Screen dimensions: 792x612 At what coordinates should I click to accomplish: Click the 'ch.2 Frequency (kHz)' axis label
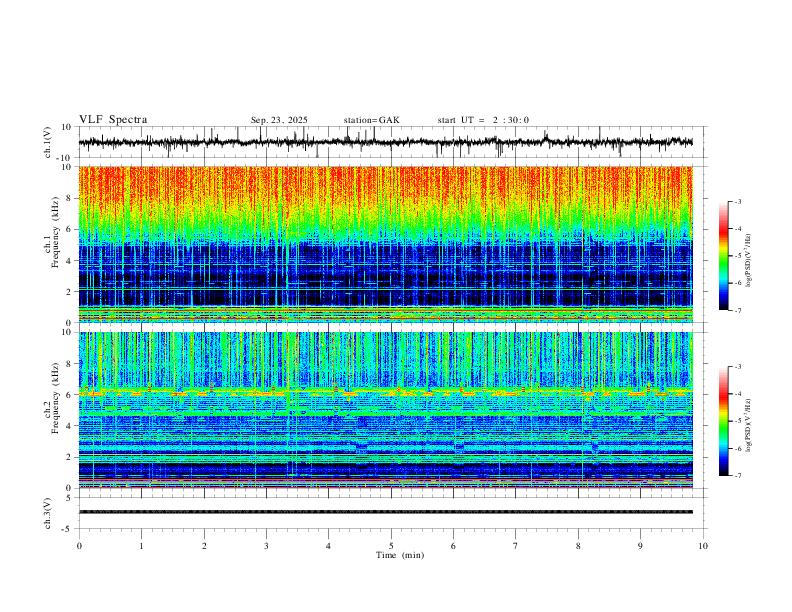(52, 398)
